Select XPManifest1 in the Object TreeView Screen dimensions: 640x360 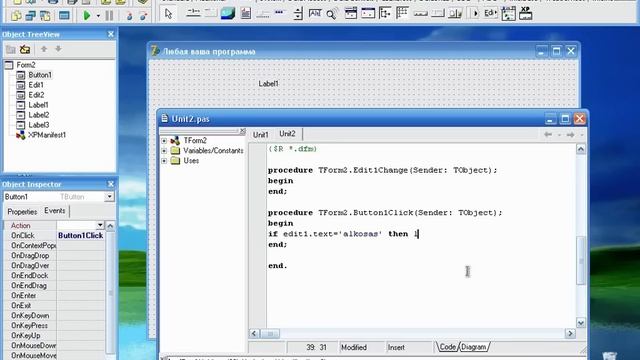pos(47,135)
